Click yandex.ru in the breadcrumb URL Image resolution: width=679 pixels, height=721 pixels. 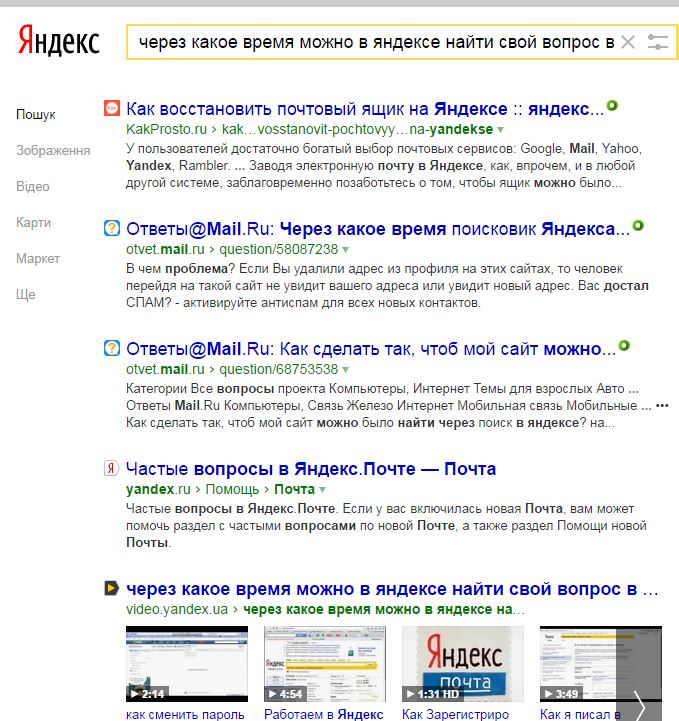pyautogui.click(x=158, y=489)
